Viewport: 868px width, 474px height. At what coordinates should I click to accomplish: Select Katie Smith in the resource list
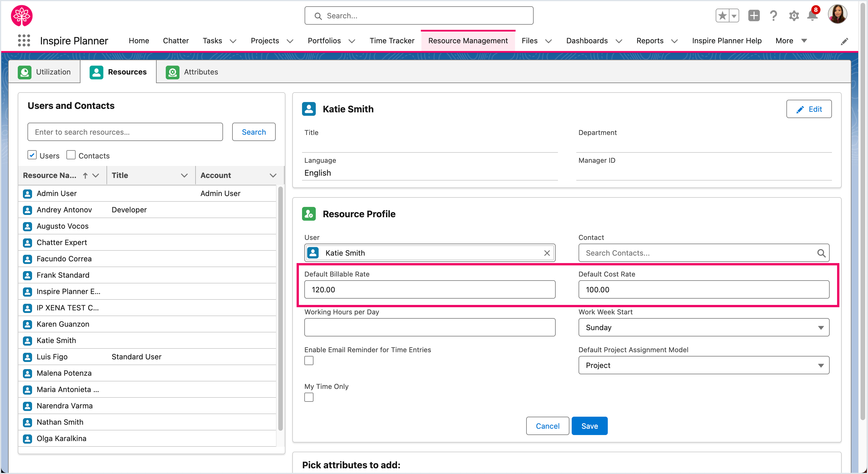point(147,341)
